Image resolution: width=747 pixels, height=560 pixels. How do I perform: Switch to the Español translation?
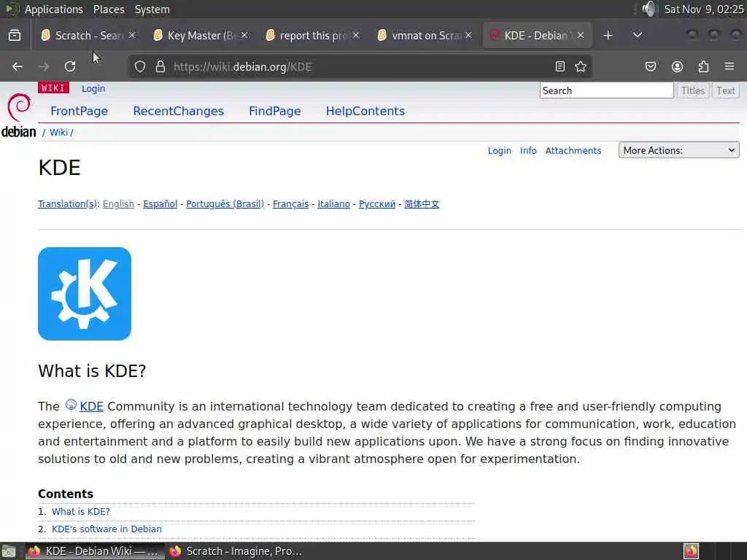pyautogui.click(x=160, y=204)
